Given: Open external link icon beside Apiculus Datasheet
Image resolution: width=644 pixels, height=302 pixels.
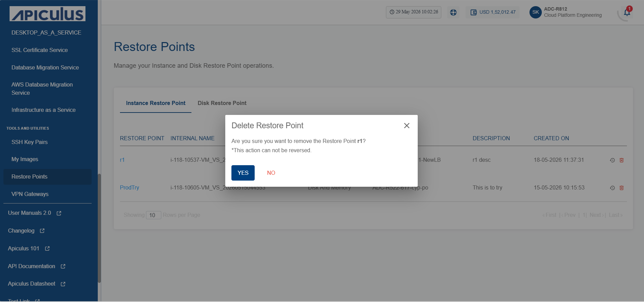Looking at the screenshot, I should point(63,284).
